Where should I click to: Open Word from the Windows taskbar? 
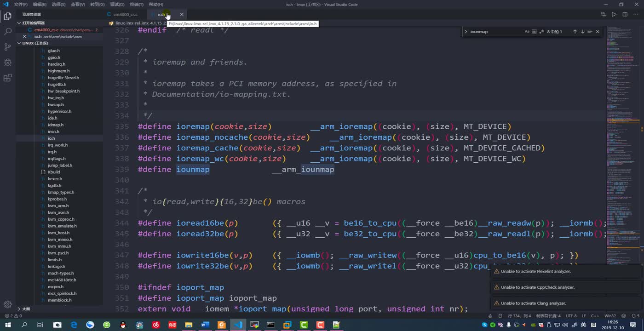(x=205, y=325)
